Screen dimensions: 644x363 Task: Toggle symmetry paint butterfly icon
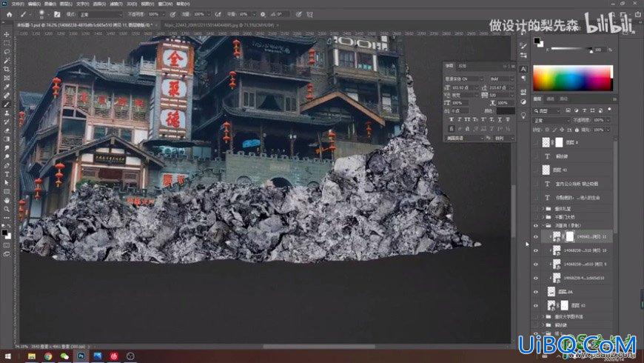(309, 14)
